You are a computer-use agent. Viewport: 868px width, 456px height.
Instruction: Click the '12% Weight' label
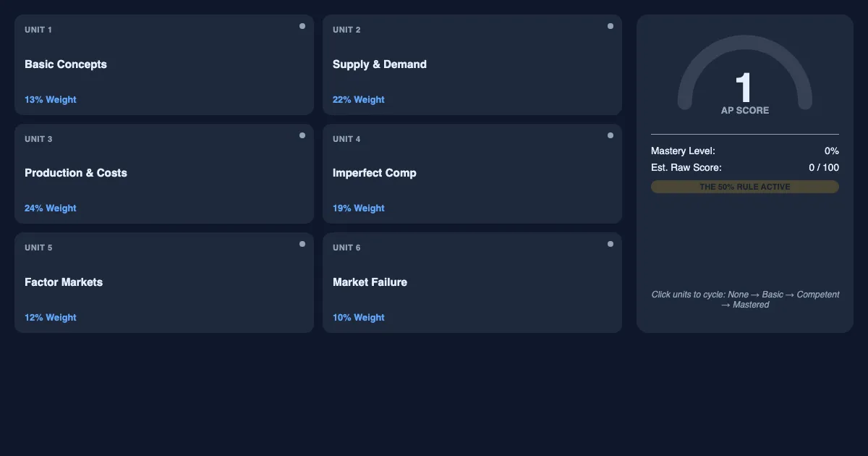[x=51, y=318]
